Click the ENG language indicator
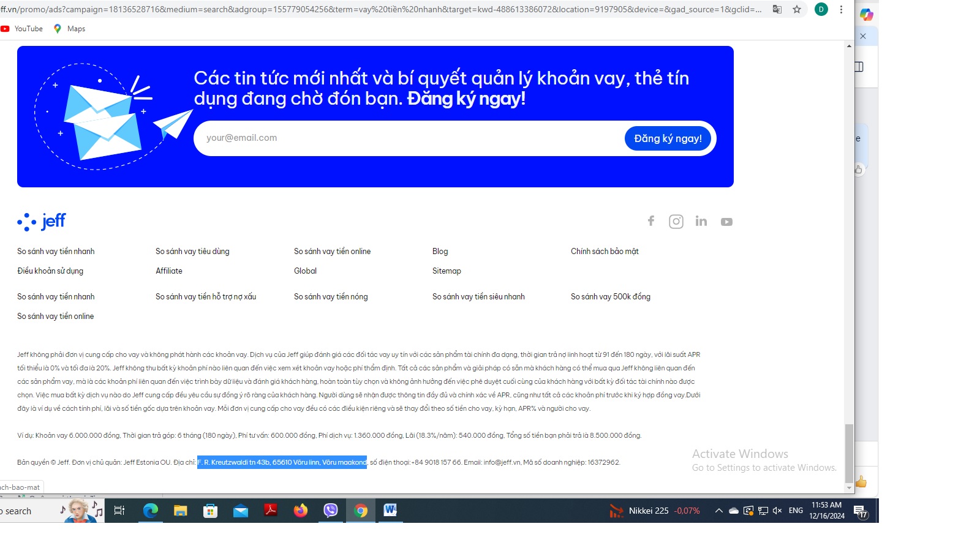This screenshot has width=980, height=551. (796, 511)
